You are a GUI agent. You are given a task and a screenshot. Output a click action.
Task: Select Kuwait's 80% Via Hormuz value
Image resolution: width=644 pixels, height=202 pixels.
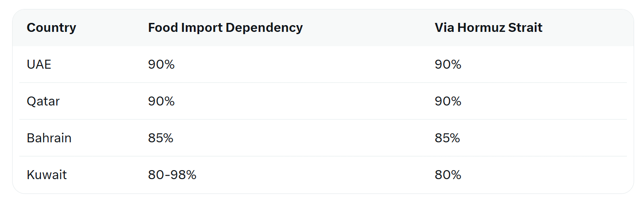tap(448, 175)
